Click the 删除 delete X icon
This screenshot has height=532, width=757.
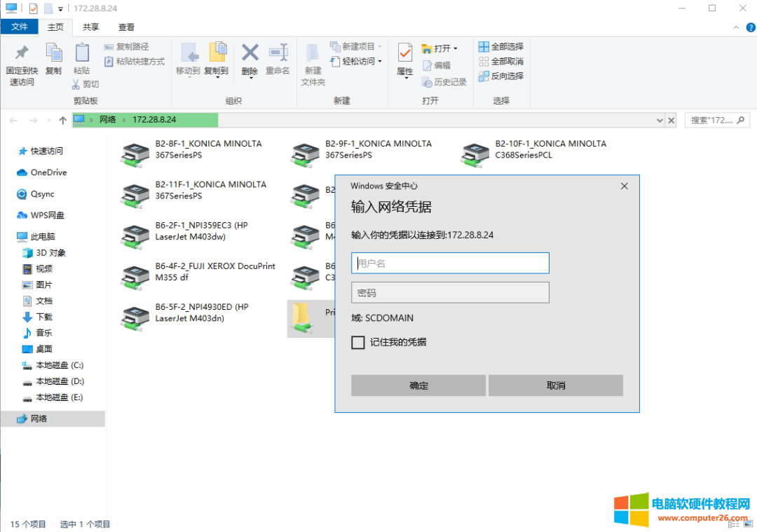tap(250, 53)
